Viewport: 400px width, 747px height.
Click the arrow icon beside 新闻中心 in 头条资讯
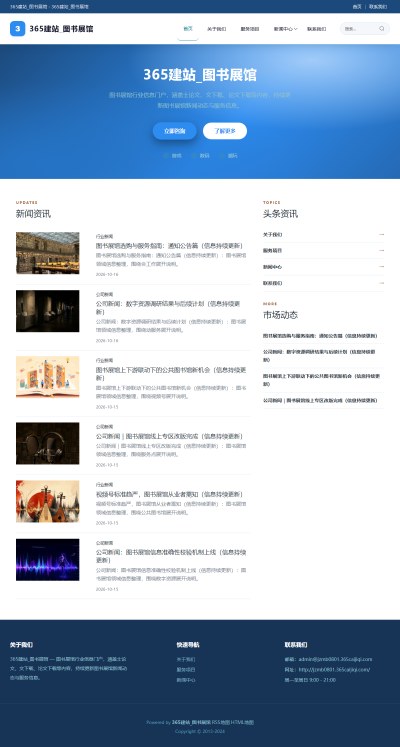pyautogui.click(x=381, y=267)
